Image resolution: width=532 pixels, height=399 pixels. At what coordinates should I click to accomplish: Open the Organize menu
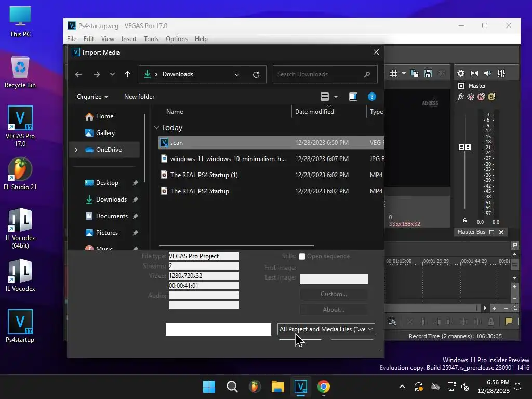click(x=92, y=97)
